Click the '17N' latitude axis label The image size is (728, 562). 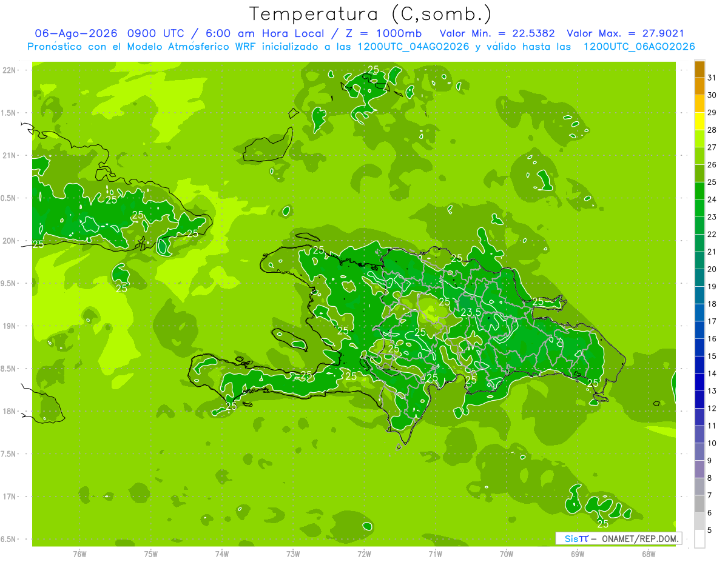tap(9, 497)
